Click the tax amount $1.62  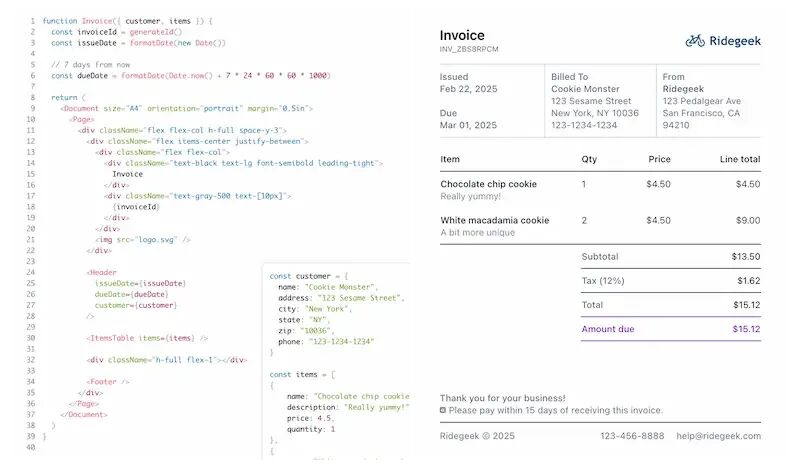pos(748,281)
